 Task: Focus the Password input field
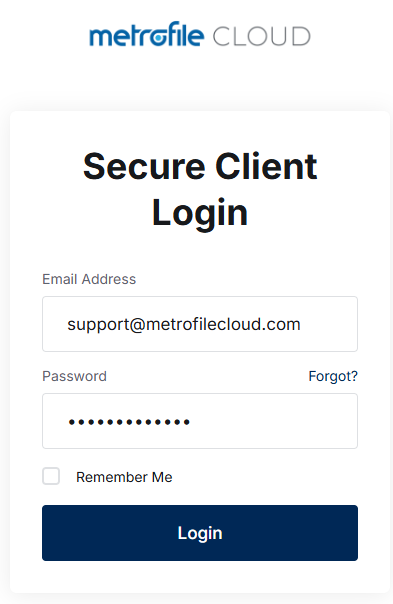(x=200, y=421)
